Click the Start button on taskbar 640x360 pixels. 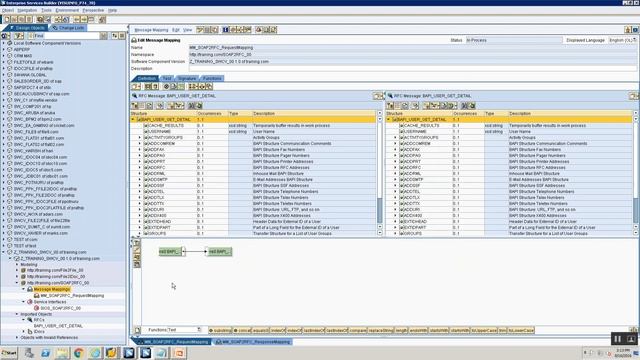(9, 353)
